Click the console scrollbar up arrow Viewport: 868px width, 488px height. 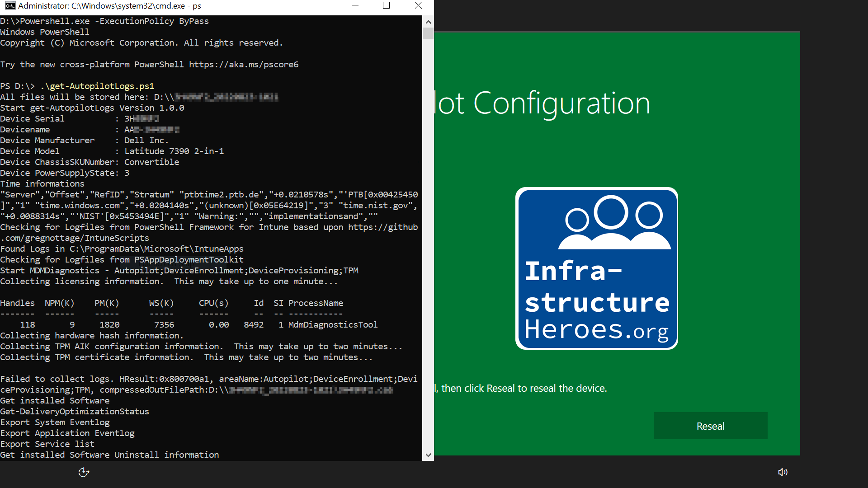(428, 21)
